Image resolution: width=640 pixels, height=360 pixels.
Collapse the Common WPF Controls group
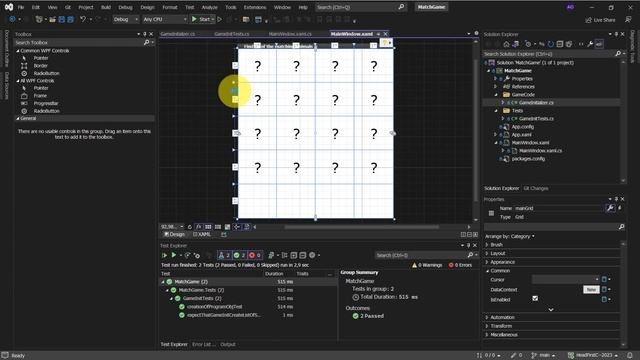click(18, 51)
